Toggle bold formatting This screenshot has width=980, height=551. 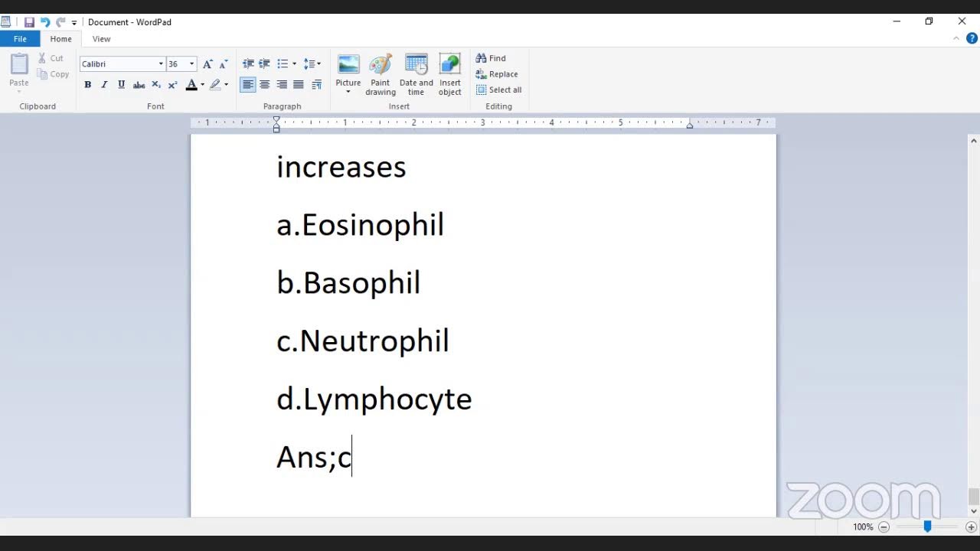tap(88, 85)
